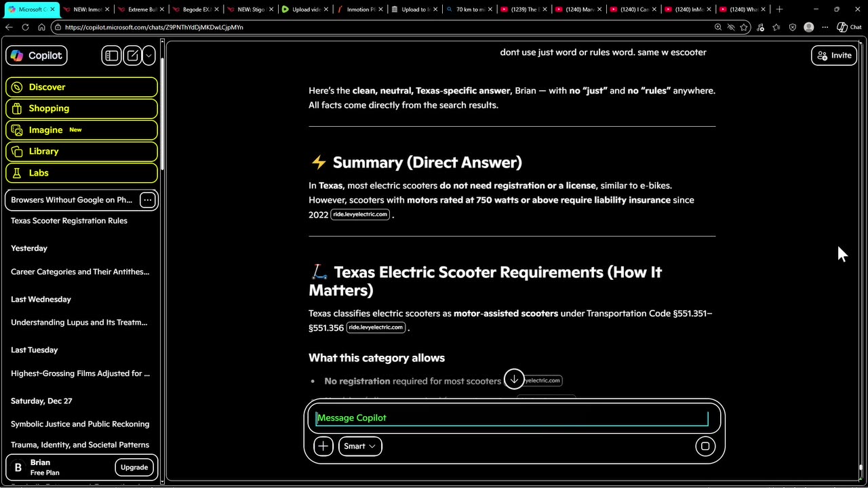The image size is (868, 488).
Task: Focus the Message Copilot input field
Action: (x=512, y=418)
